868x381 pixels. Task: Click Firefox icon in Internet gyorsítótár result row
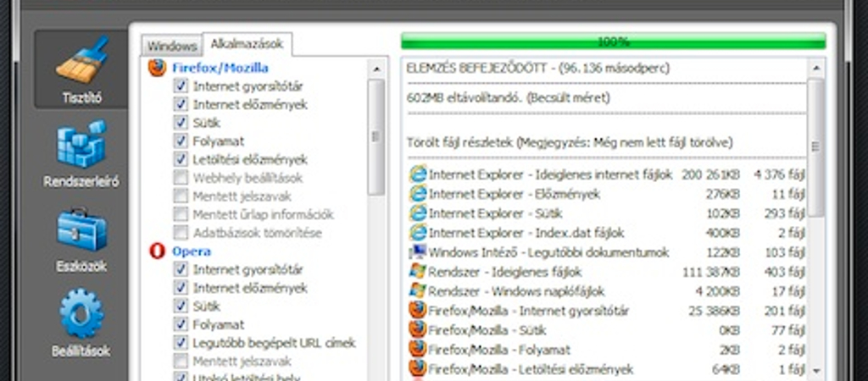click(418, 310)
